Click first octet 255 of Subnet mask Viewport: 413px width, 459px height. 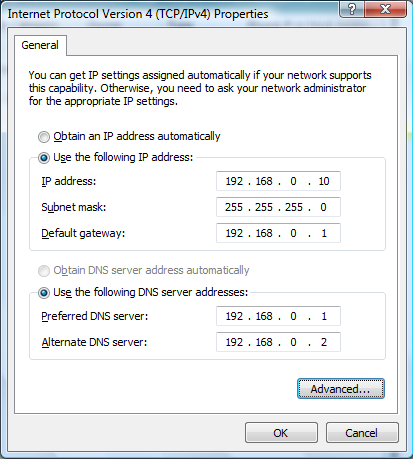click(234, 207)
